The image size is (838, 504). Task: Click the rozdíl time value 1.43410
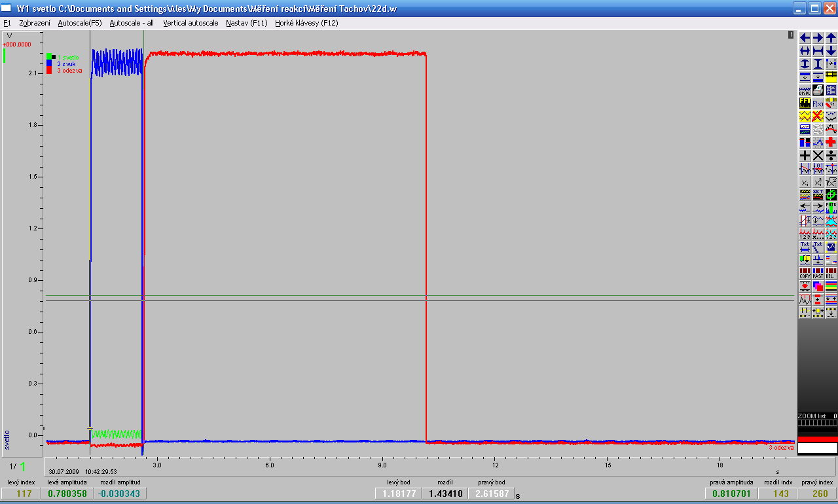(446, 494)
